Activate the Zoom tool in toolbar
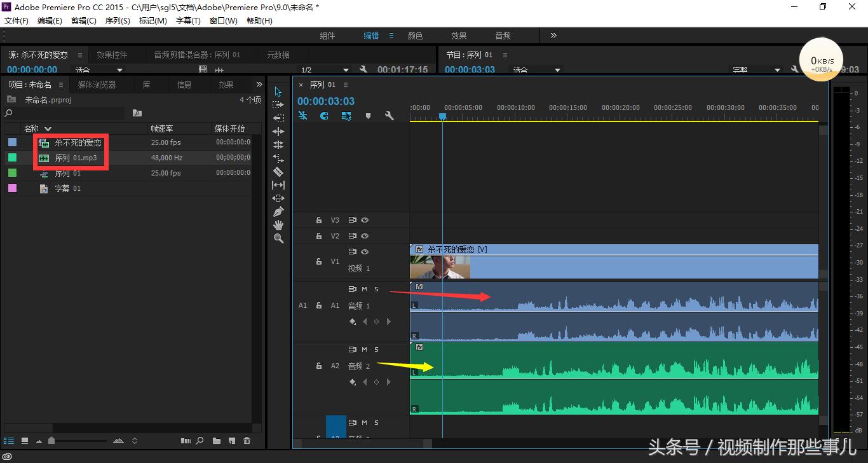This screenshot has width=868, height=463. pos(278,238)
